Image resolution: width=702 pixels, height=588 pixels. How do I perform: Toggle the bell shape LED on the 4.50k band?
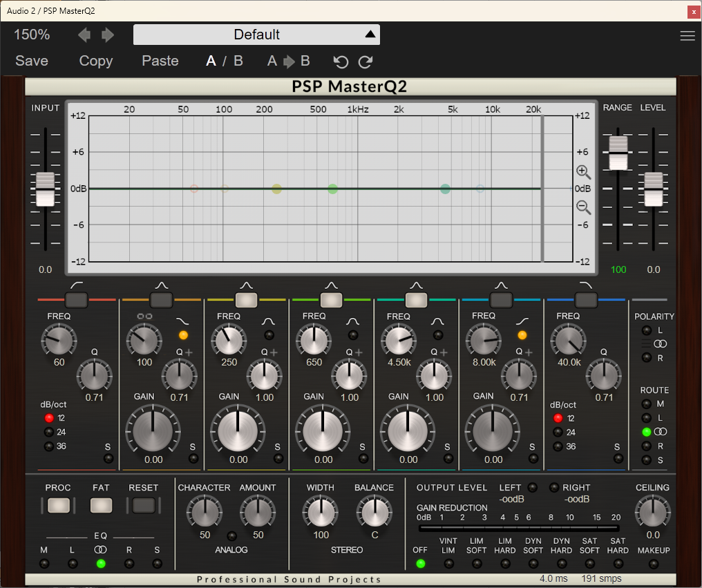click(x=438, y=335)
